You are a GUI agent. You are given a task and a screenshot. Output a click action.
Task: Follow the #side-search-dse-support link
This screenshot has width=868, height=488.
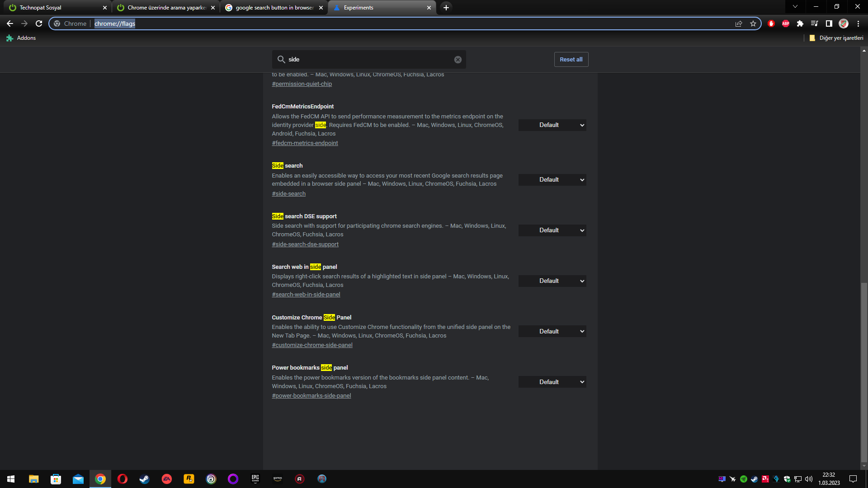pyautogui.click(x=305, y=244)
